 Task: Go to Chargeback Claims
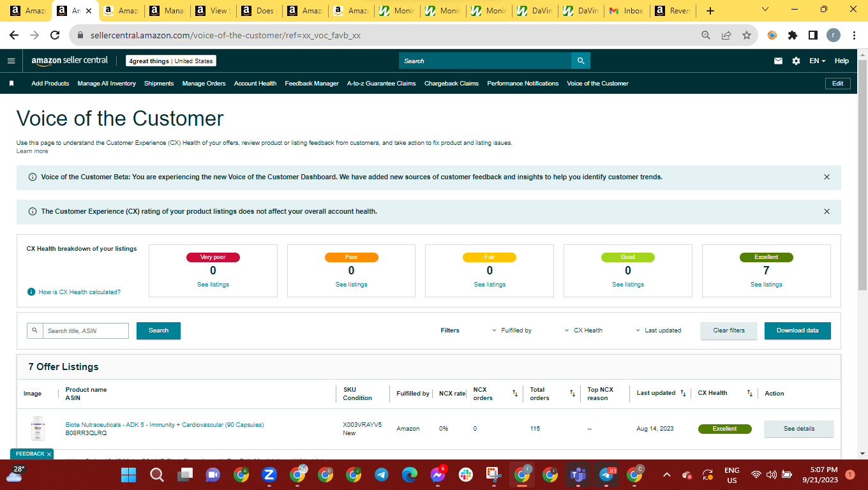(x=451, y=84)
